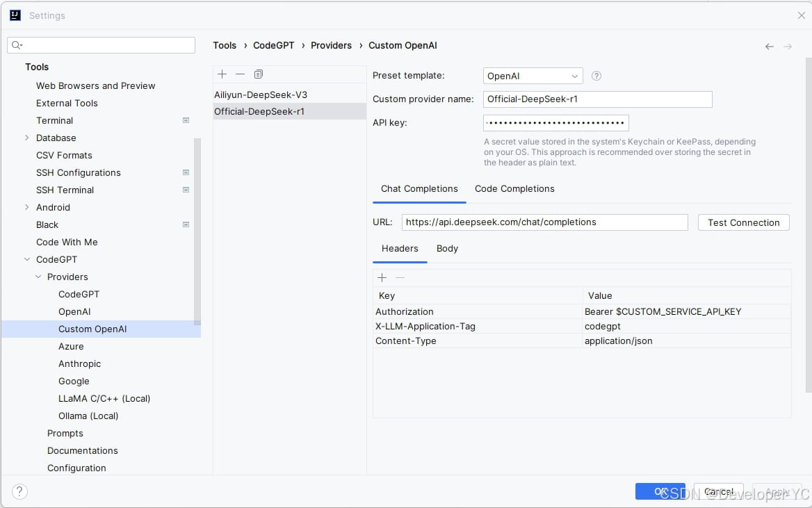Click the project-level icon next to Terminal
Viewport: 812px width, 508px height.
pyautogui.click(x=186, y=121)
